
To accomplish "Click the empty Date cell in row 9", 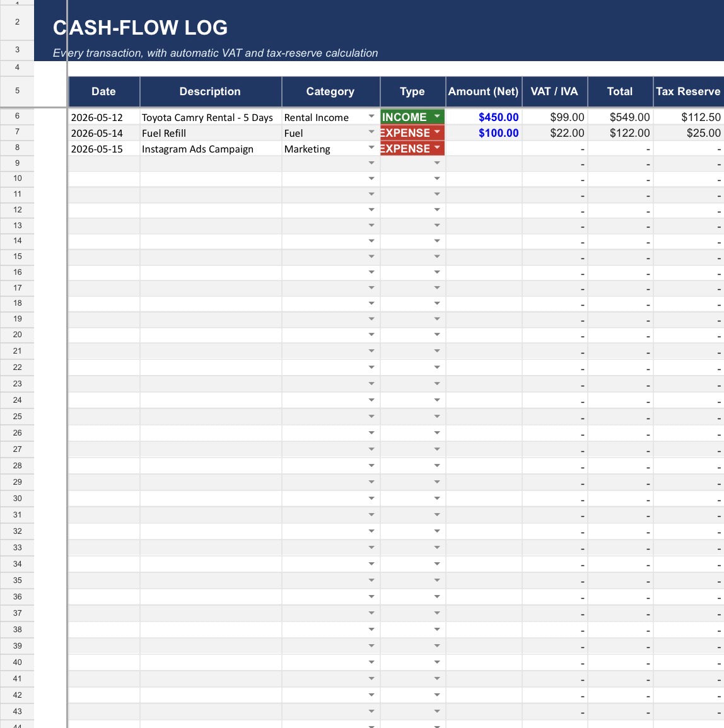I will 104,163.
